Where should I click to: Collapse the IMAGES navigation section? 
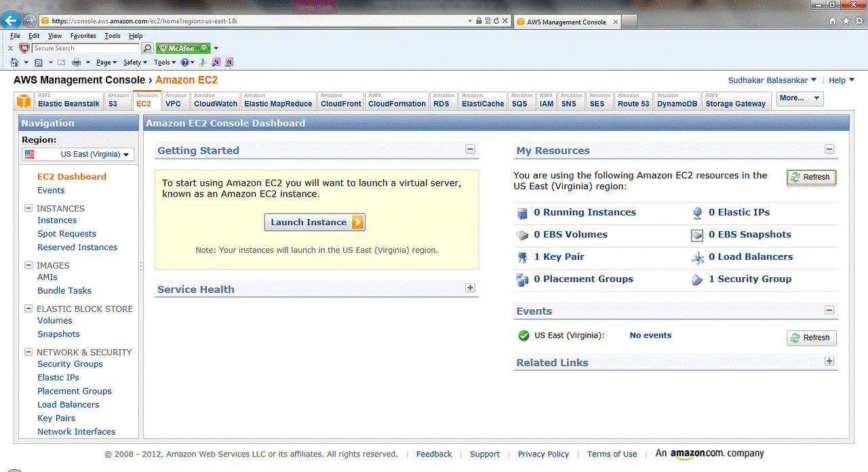pyautogui.click(x=28, y=265)
